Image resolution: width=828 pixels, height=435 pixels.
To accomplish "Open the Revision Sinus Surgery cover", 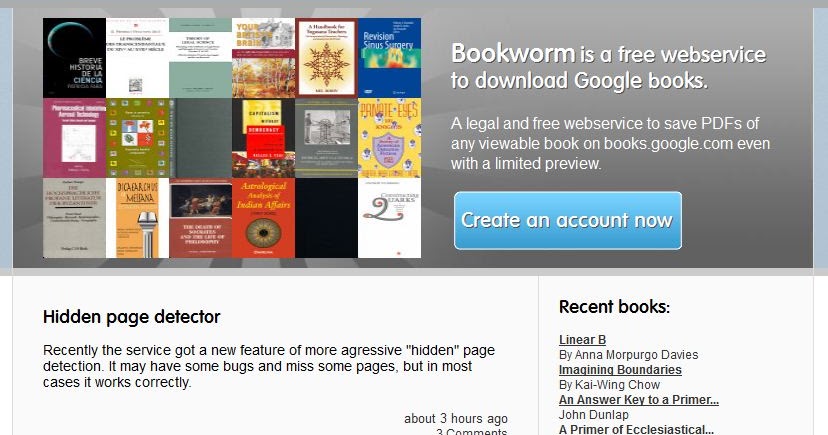I will pos(390,58).
